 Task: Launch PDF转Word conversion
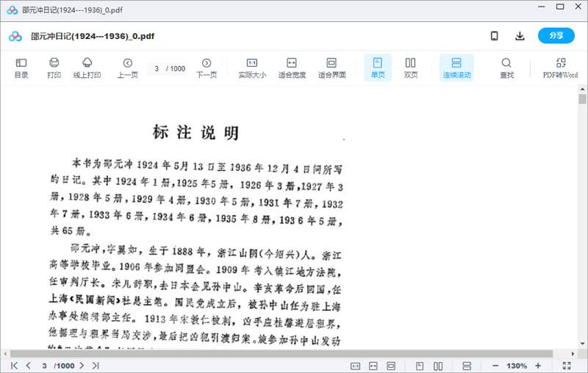coord(560,68)
